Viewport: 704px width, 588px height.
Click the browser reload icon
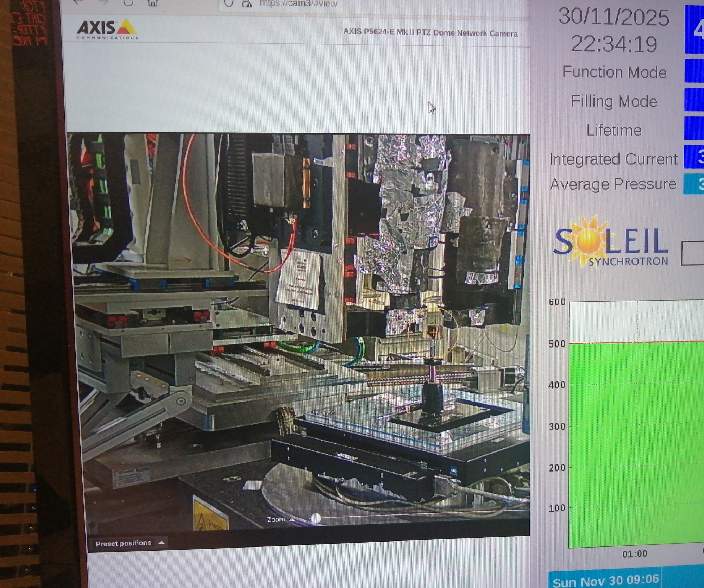[x=128, y=2]
